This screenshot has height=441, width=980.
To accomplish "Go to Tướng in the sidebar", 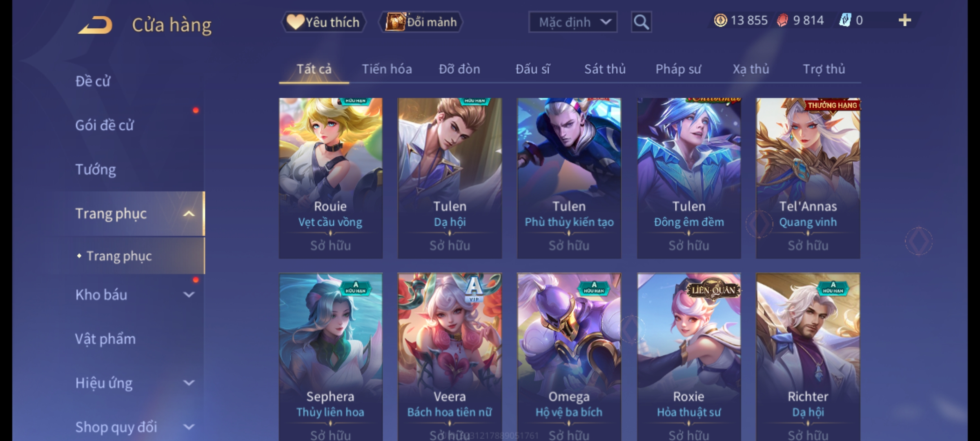I will pos(96,169).
